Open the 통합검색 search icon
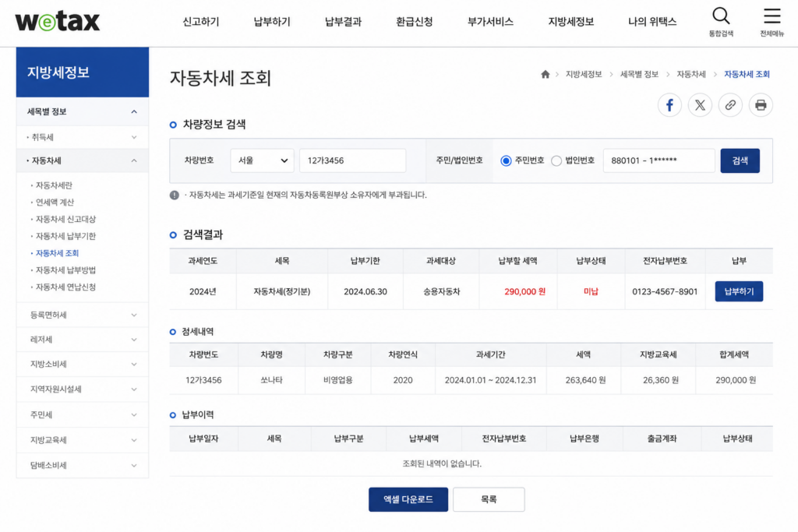This screenshot has width=798, height=532. (x=721, y=21)
